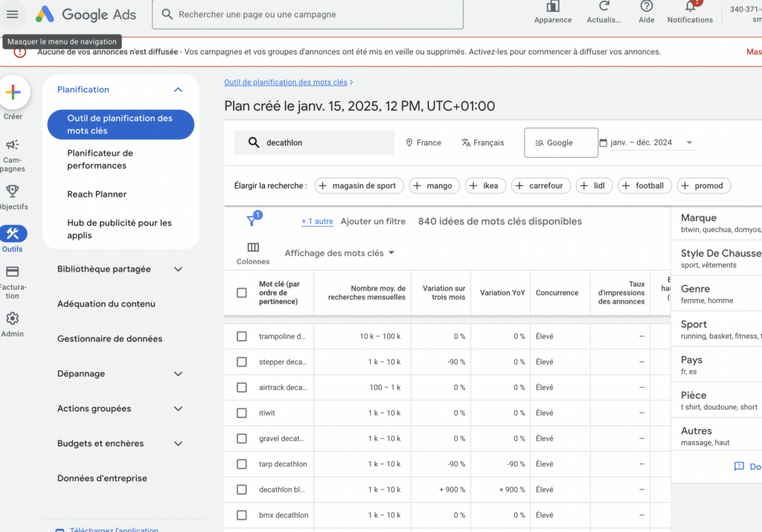Click the top page or campaign search field

click(307, 15)
